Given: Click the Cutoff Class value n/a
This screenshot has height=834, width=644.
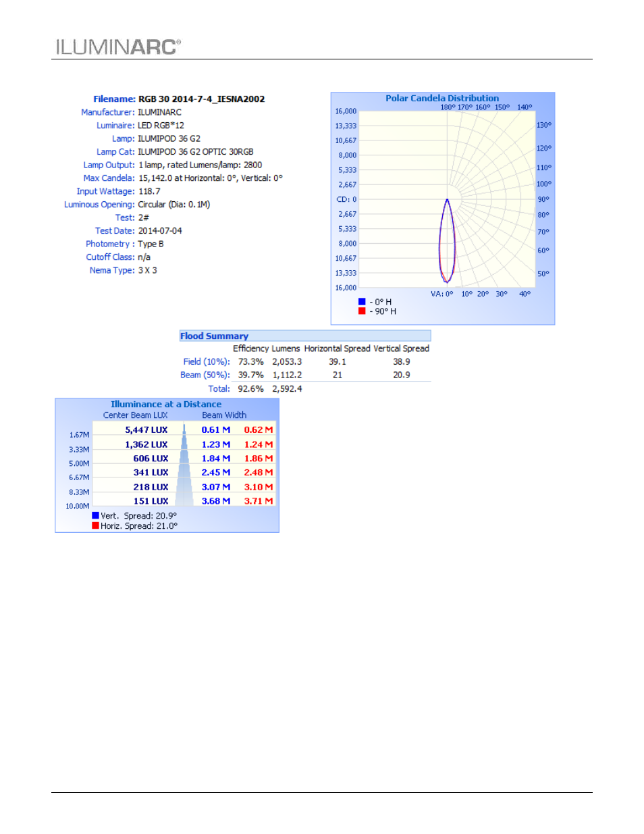Looking at the screenshot, I should click(144, 257).
